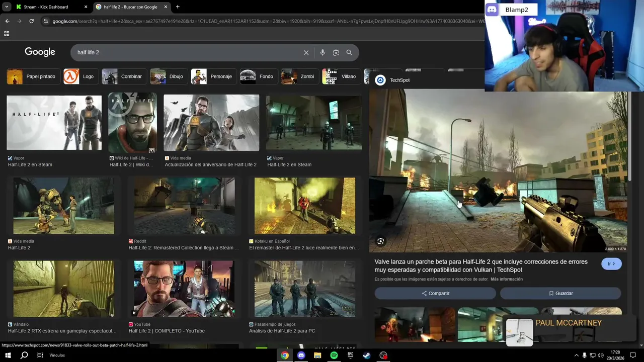Screen dimensions: 644x362
Task: Start voice search with the microphone icon
Action: coord(323,52)
